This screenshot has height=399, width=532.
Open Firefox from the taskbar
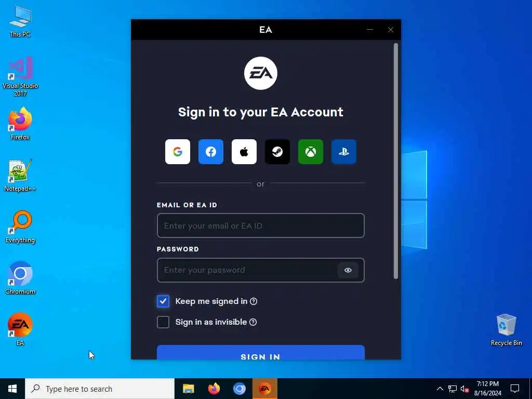tap(214, 389)
